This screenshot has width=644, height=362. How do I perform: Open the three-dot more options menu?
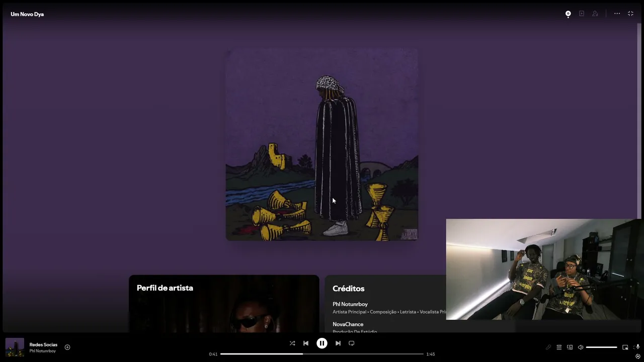pos(617,14)
